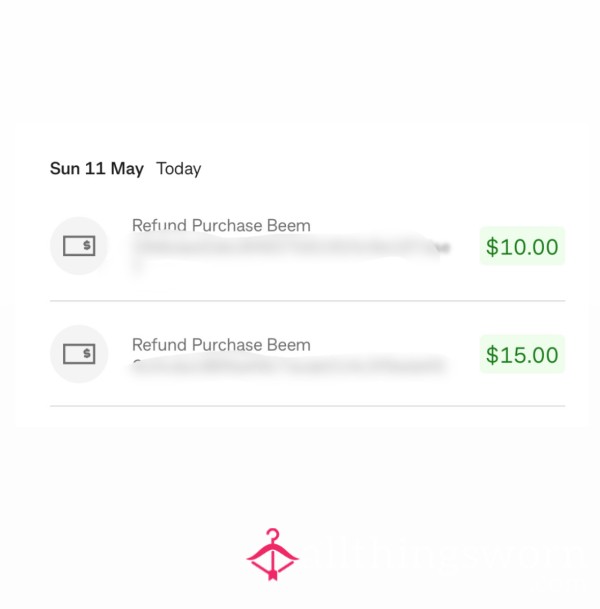Click the faint allthingsworn watermark text
The height and width of the screenshot is (609, 600).
(447, 555)
